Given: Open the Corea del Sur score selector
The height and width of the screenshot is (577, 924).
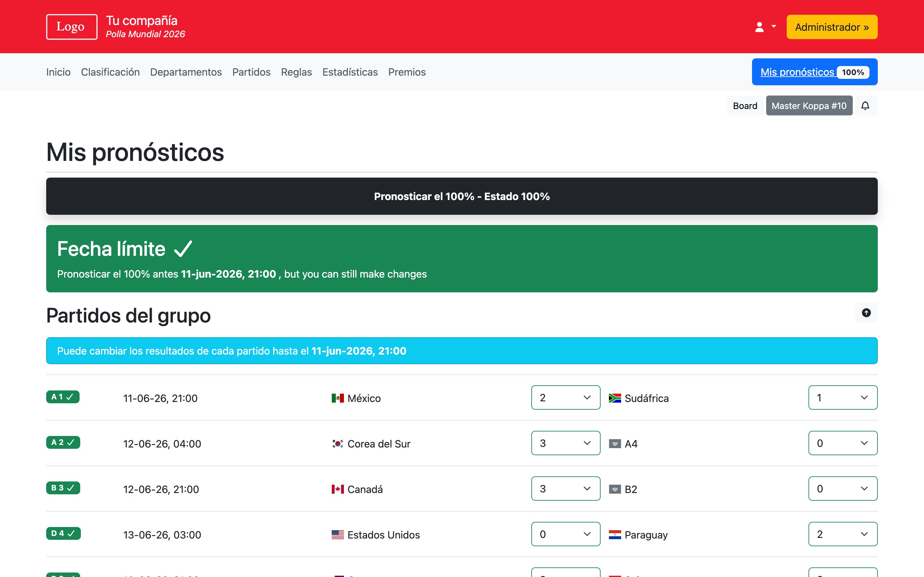Looking at the screenshot, I should [x=566, y=443].
